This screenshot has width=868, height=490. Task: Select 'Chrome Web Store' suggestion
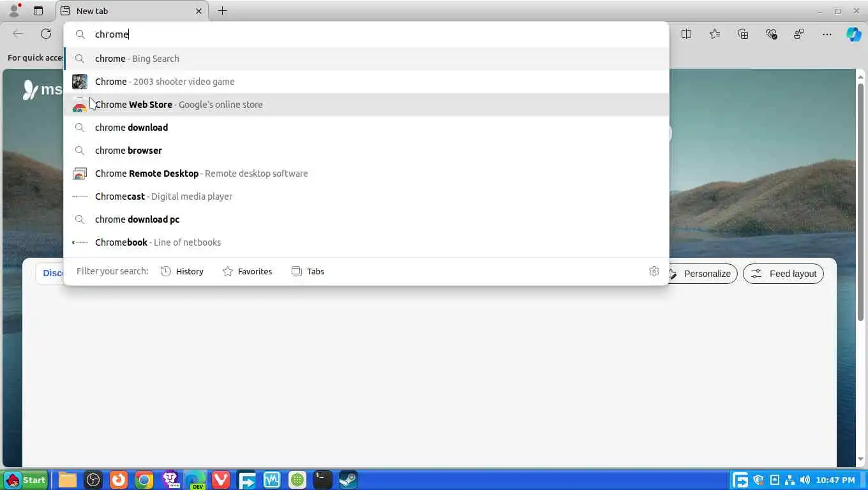[x=366, y=105]
